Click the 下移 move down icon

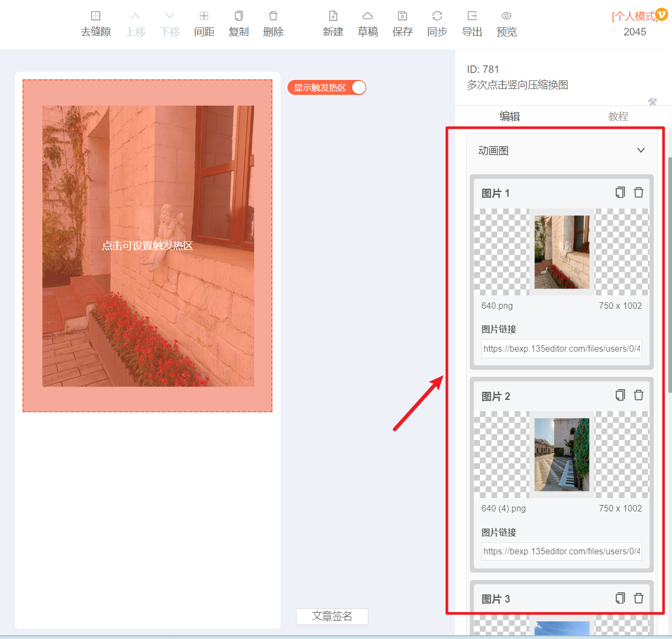[170, 16]
